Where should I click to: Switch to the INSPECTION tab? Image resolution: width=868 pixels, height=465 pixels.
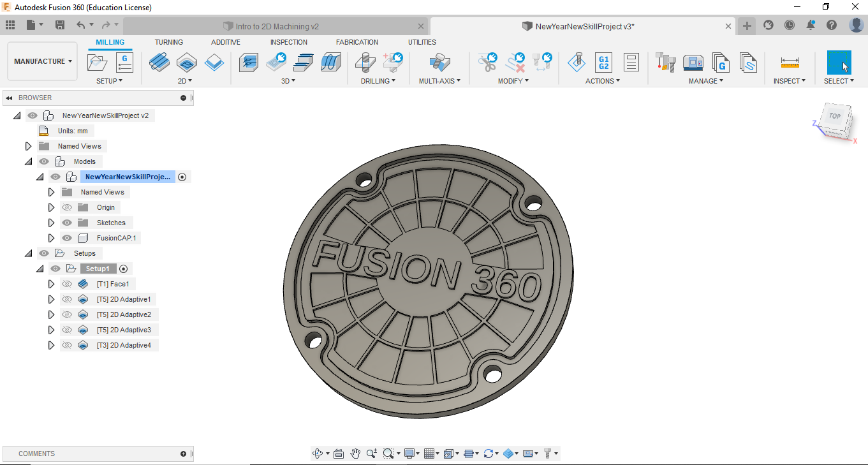click(x=288, y=42)
